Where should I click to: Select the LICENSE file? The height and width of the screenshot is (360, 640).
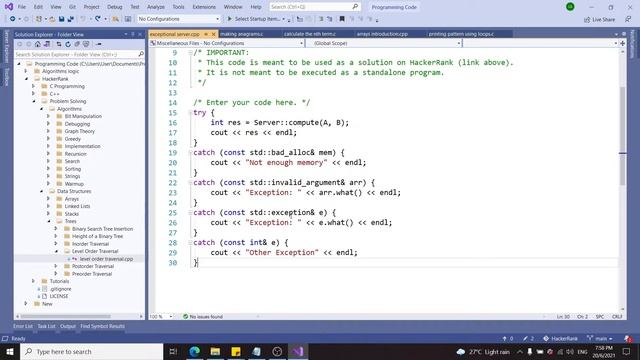point(59,296)
